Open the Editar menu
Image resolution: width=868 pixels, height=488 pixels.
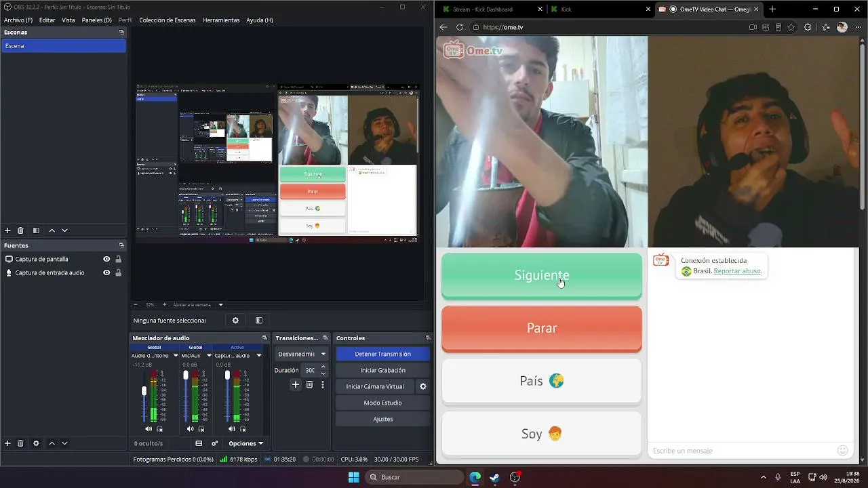[47, 20]
